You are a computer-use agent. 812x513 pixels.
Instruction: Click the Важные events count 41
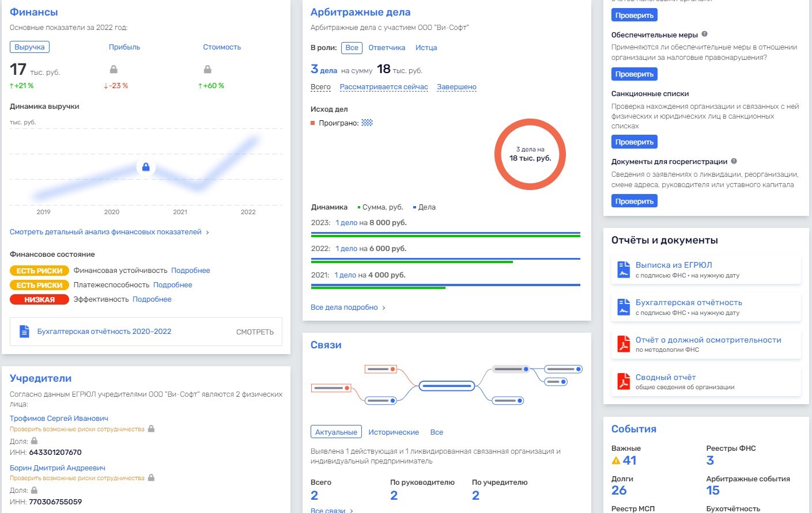(x=630, y=461)
